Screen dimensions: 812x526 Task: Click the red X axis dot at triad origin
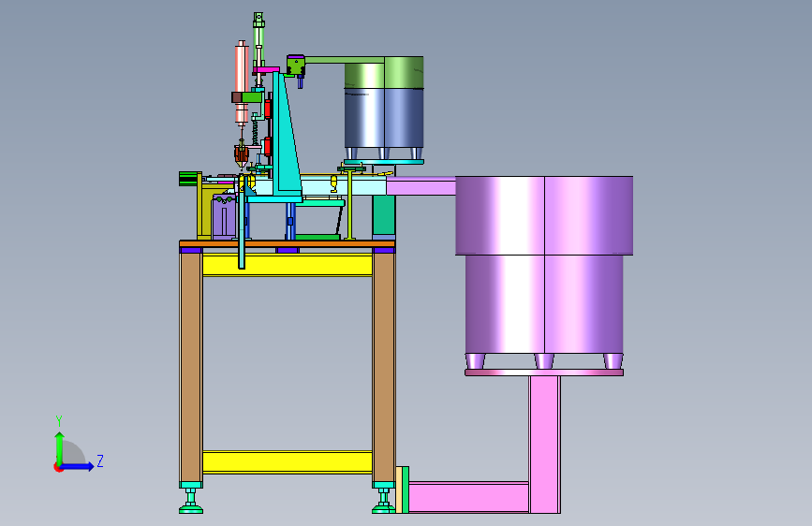click(58, 467)
